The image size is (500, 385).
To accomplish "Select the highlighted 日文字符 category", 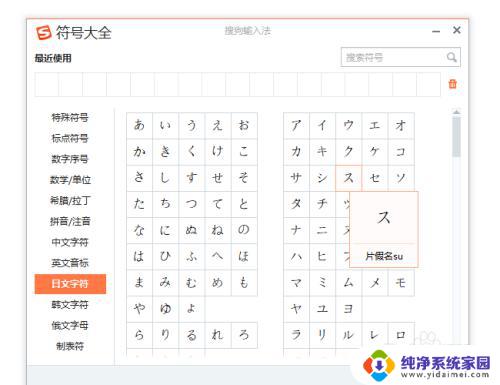I will (x=70, y=284).
